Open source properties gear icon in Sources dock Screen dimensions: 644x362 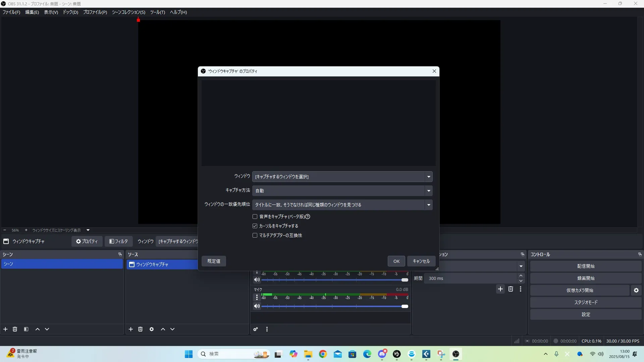(x=152, y=329)
